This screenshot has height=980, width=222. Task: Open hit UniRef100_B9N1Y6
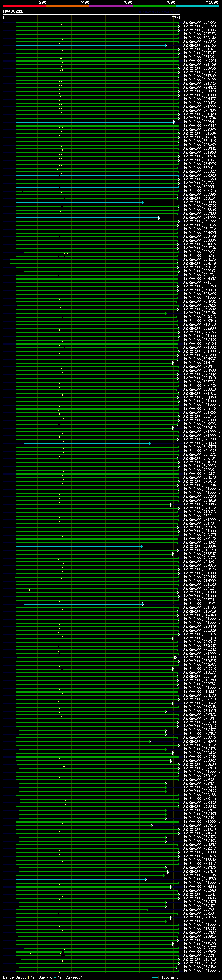click(199, 72)
